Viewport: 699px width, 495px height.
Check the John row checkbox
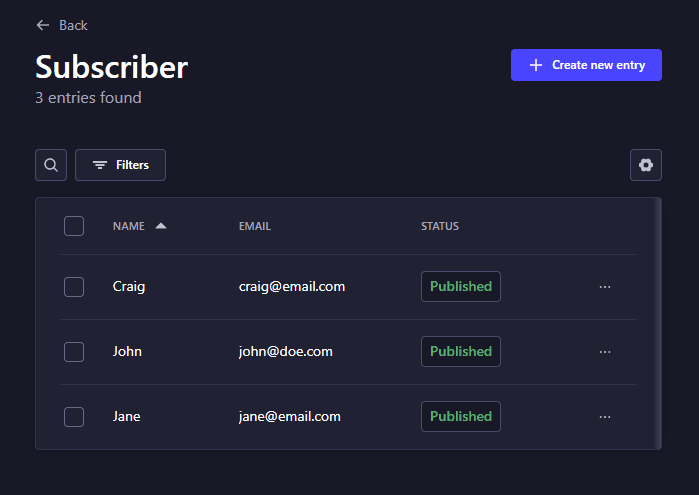[74, 352]
